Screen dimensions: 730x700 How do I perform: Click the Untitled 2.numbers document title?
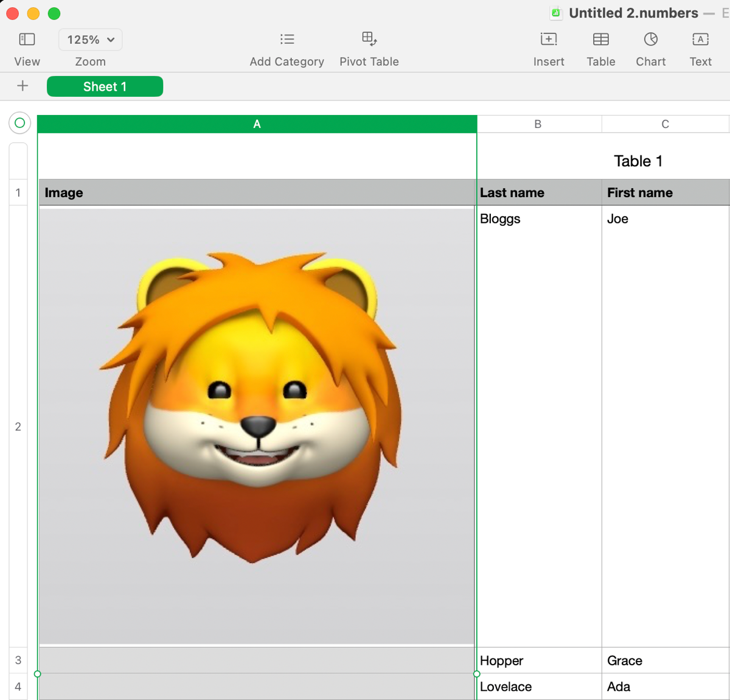point(633,13)
